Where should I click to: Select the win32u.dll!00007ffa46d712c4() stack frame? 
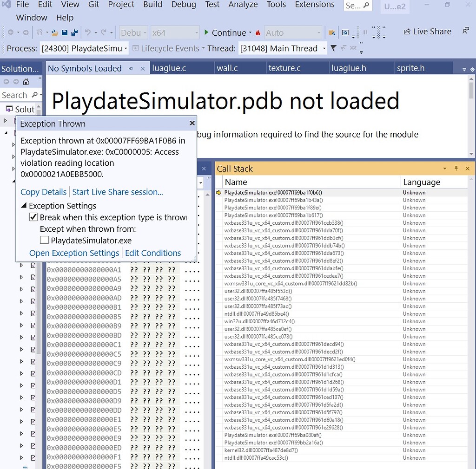click(342, 321)
